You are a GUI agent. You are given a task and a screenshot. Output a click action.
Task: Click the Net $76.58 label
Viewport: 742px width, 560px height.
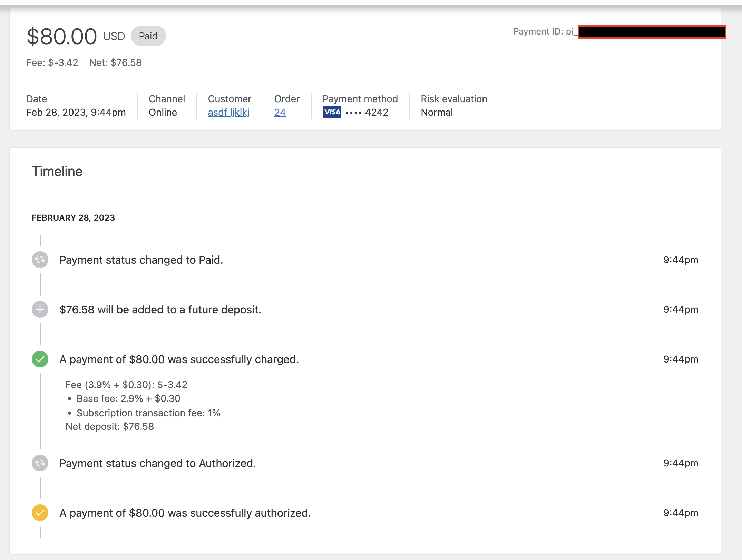tap(115, 62)
